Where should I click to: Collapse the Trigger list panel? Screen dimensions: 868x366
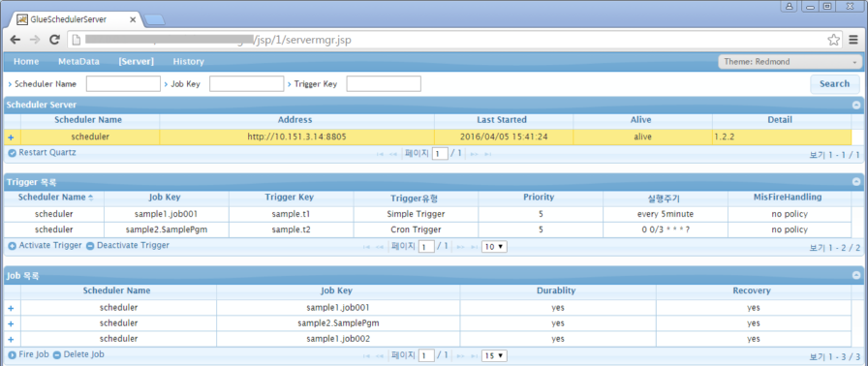pyautogui.click(x=856, y=181)
